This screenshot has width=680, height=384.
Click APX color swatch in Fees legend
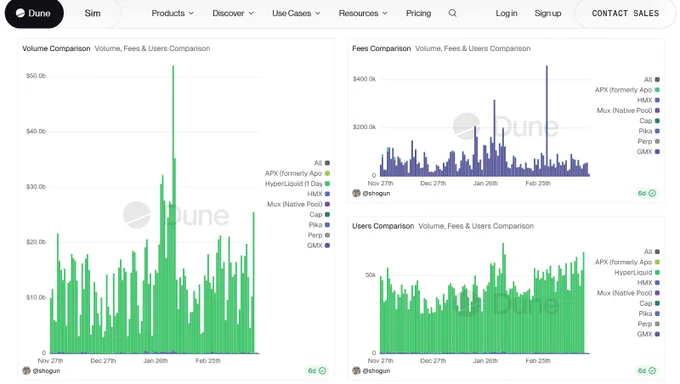pyautogui.click(x=657, y=90)
